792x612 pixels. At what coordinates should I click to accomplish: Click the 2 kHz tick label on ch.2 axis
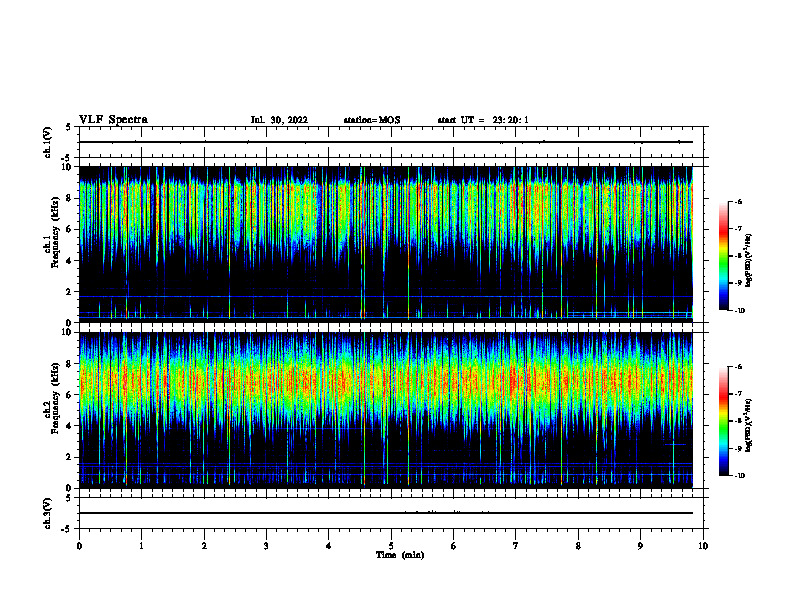(x=70, y=457)
